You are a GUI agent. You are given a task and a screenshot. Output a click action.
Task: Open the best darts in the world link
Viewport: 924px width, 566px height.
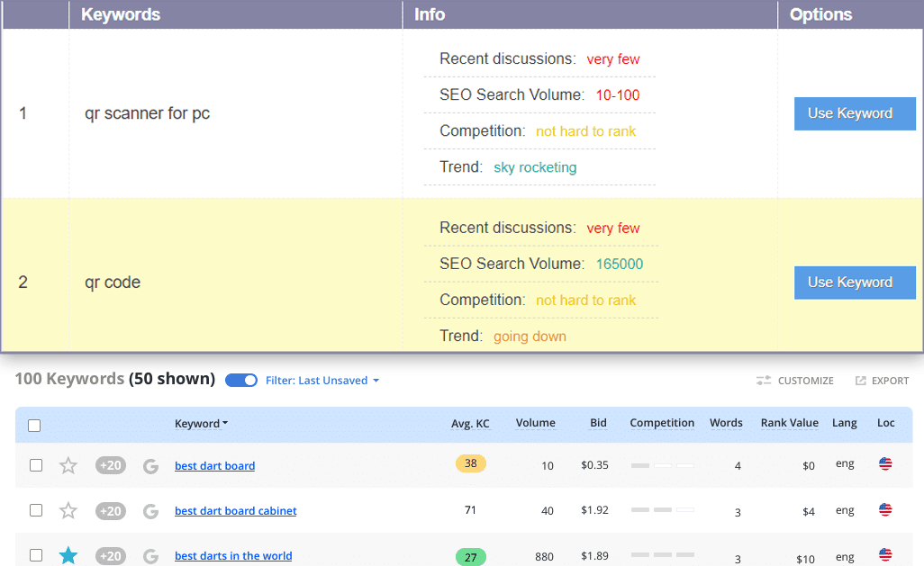(x=232, y=556)
